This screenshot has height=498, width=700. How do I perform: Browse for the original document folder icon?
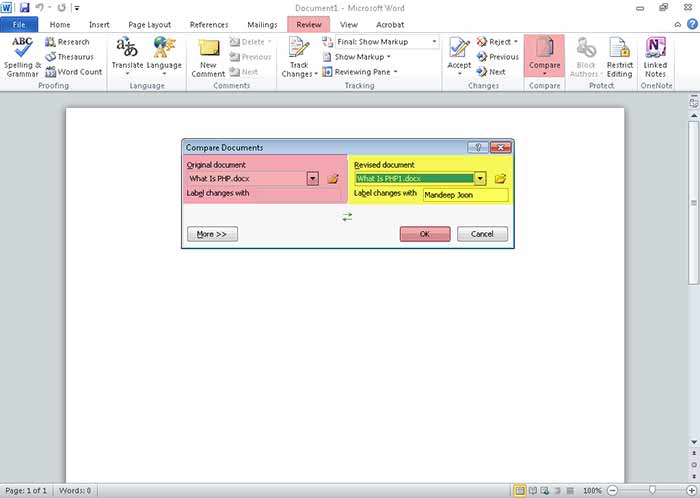click(333, 179)
